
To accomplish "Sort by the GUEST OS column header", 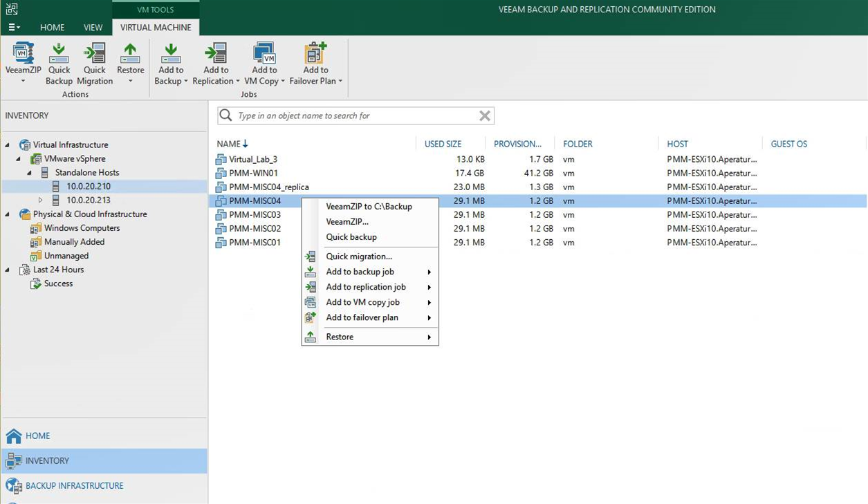I will 789,144.
